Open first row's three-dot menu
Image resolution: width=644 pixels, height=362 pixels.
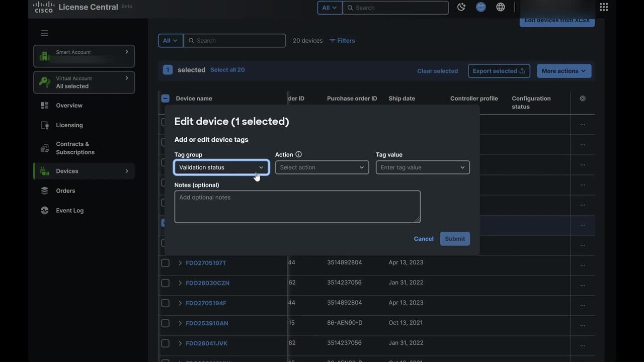(x=583, y=125)
